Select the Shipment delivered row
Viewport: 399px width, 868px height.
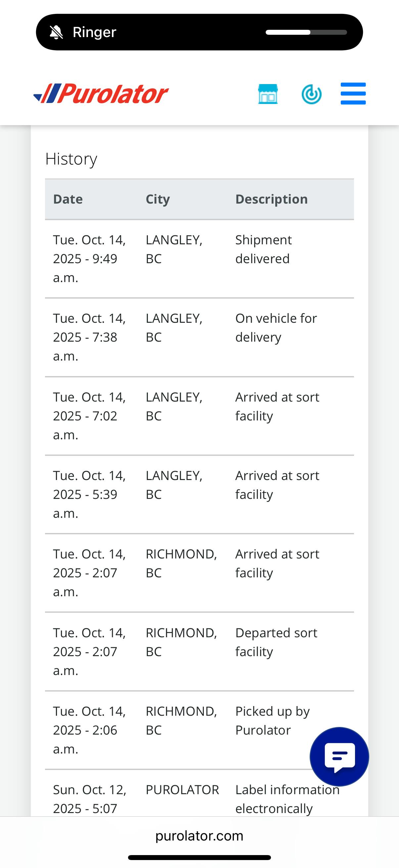(199, 259)
